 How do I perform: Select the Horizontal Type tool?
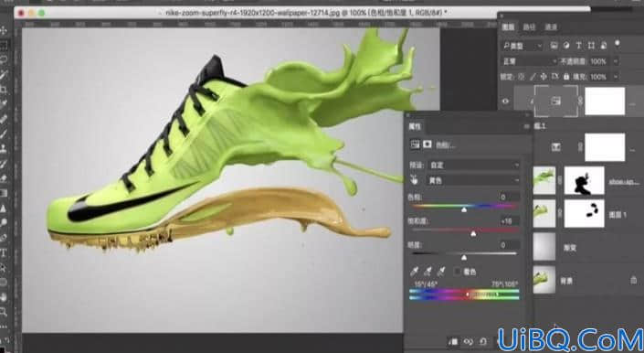(4, 252)
